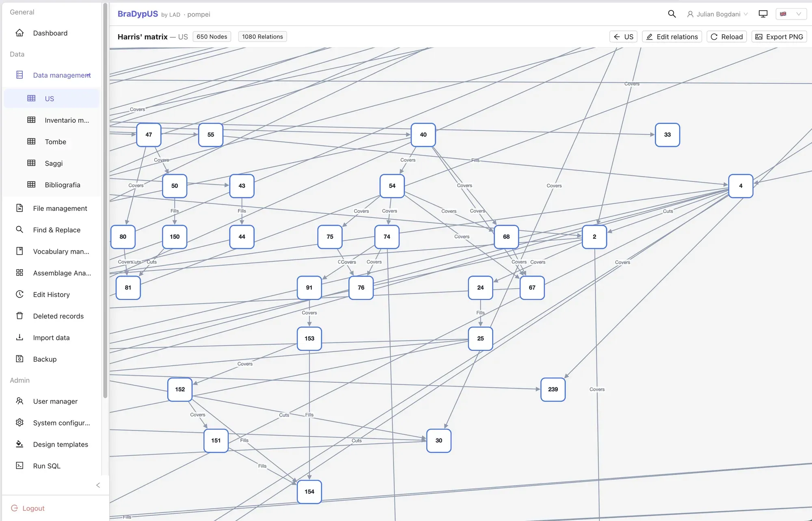The height and width of the screenshot is (521, 812).
Task: Go back using the US arrow button
Action: (x=623, y=37)
